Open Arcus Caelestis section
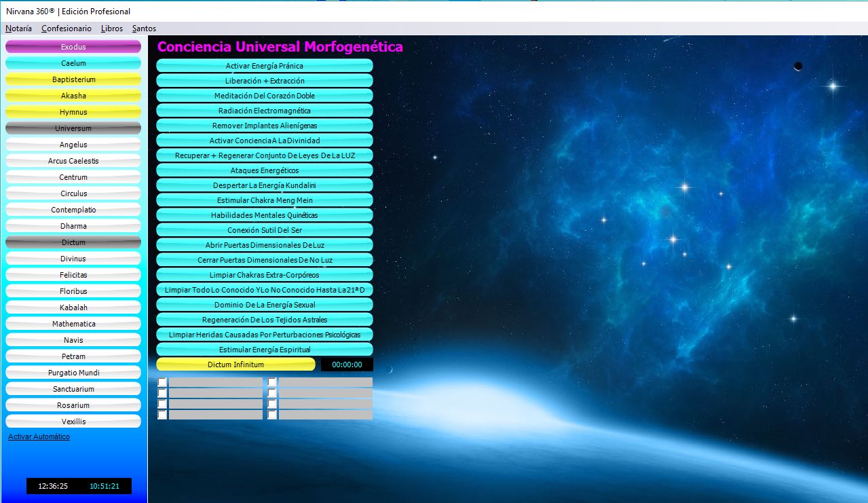 click(x=73, y=161)
